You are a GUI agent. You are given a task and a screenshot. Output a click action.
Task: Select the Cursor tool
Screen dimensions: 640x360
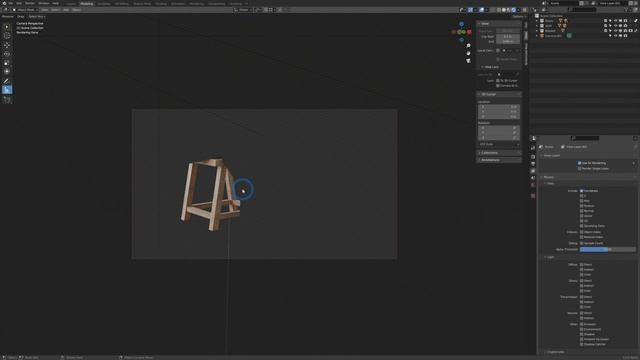pyautogui.click(x=7, y=36)
